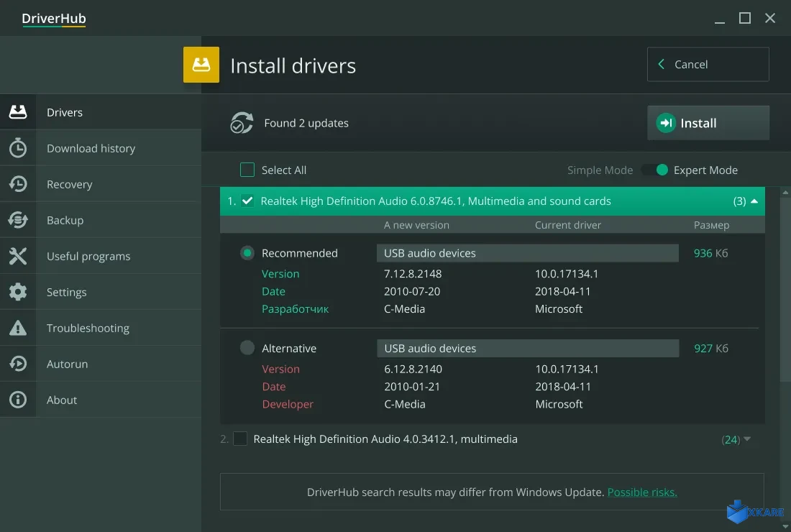Click the version 6.12.8.2140 text
Viewport: 791px width, 532px height.
point(413,369)
